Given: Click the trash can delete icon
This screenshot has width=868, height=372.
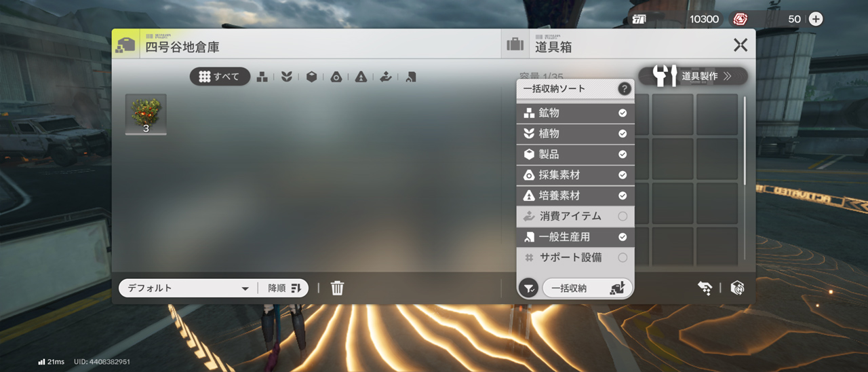Looking at the screenshot, I should [337, 288].
